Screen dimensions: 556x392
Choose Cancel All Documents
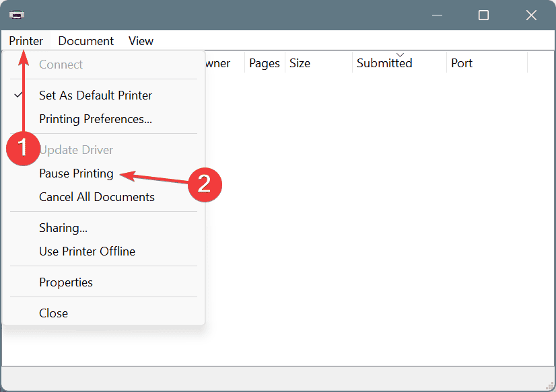point(104,197)
